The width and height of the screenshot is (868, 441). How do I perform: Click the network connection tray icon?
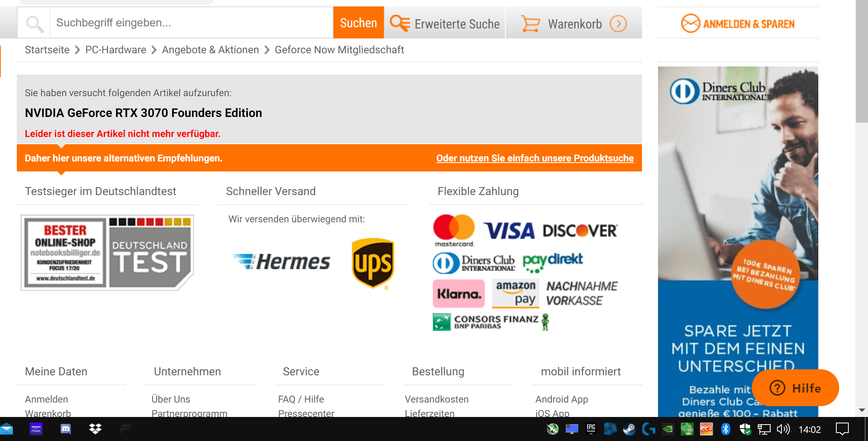[764, 429]
